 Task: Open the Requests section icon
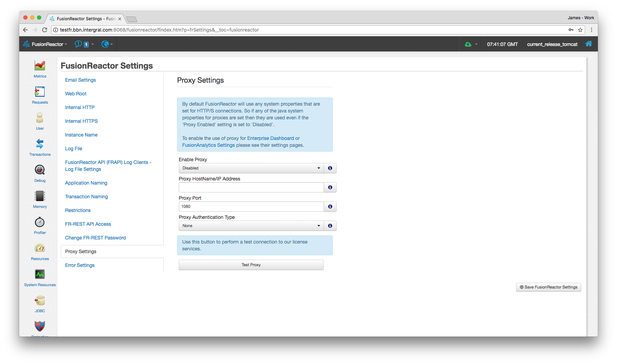click(40, 92)
